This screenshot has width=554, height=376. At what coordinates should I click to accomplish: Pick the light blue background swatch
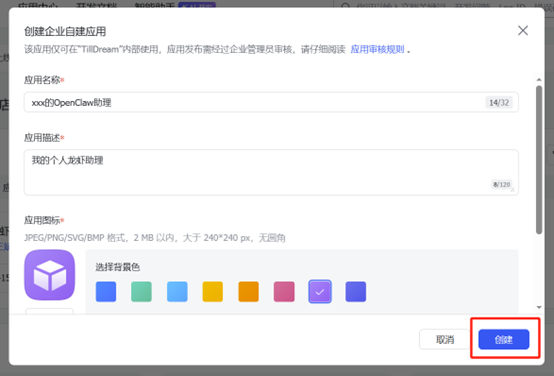pyautogui.click(x=177, y=292)
